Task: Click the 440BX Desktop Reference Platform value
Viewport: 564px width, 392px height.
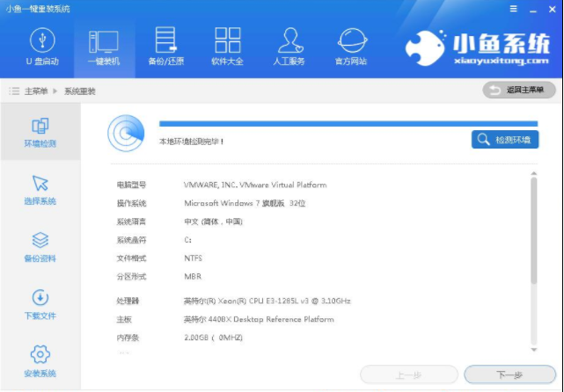Action: click(x=259, y=319)
